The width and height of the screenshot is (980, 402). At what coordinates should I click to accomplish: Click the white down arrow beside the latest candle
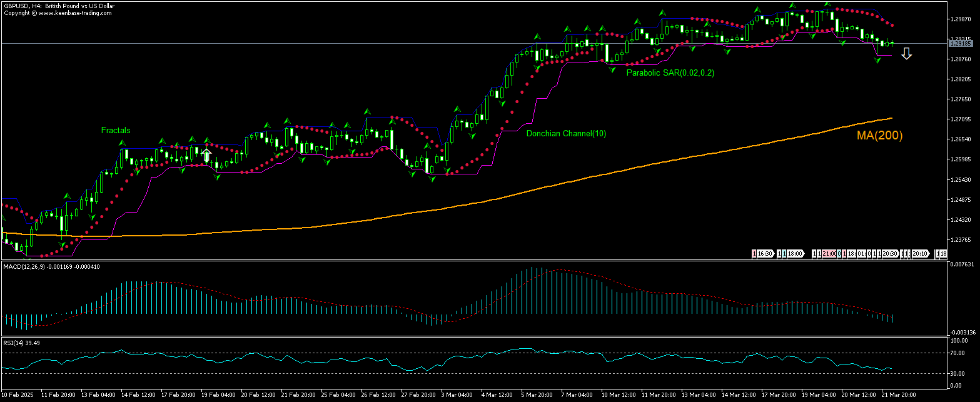[x=906, y=54]
